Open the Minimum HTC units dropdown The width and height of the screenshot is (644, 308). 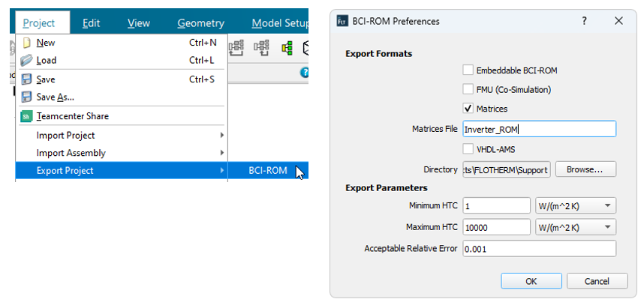click(576, 205)
